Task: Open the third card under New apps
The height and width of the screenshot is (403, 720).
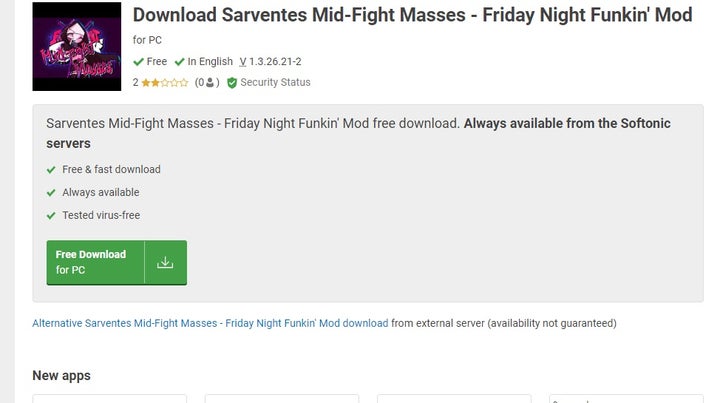Action: tap(455, 398)
